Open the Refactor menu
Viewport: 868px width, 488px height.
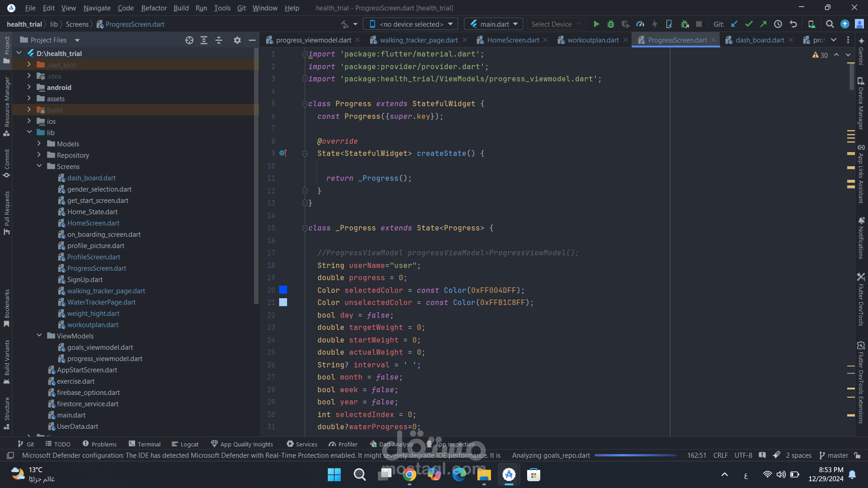[x=154, y=8]
